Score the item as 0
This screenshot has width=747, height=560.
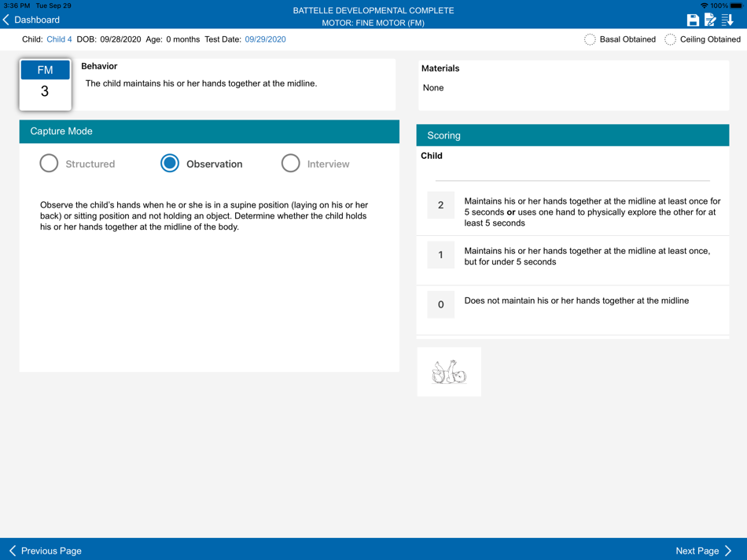pos(440,304)
